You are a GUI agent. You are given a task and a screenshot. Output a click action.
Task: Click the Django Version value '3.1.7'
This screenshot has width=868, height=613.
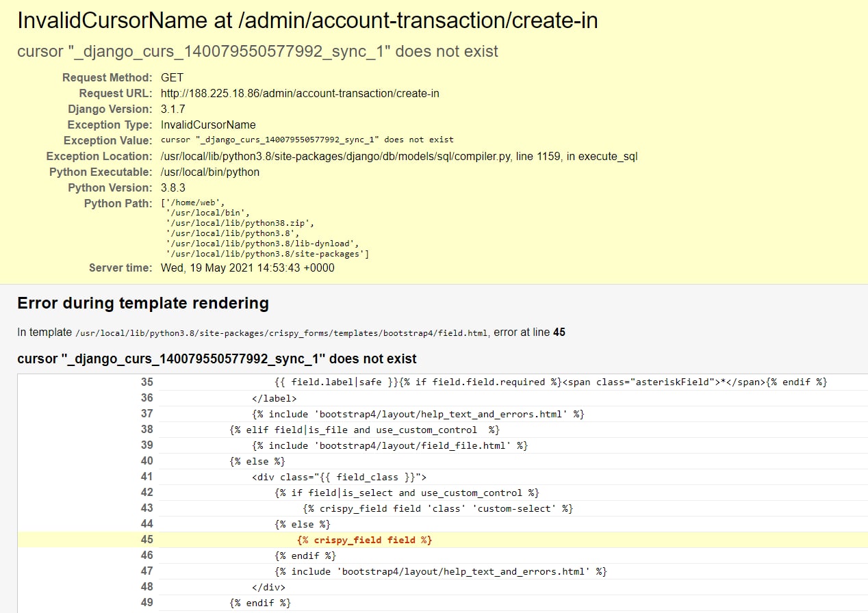pyautogui.click(x=173, y=109)
